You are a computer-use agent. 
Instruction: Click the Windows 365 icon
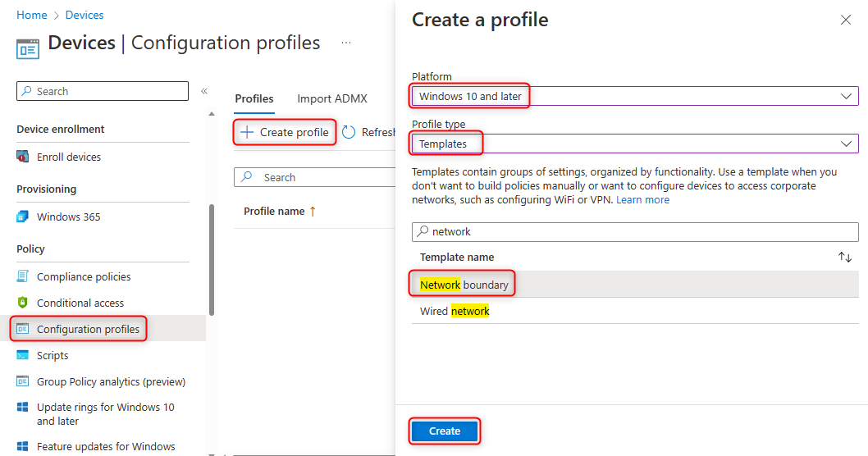[x=23, y=217]
